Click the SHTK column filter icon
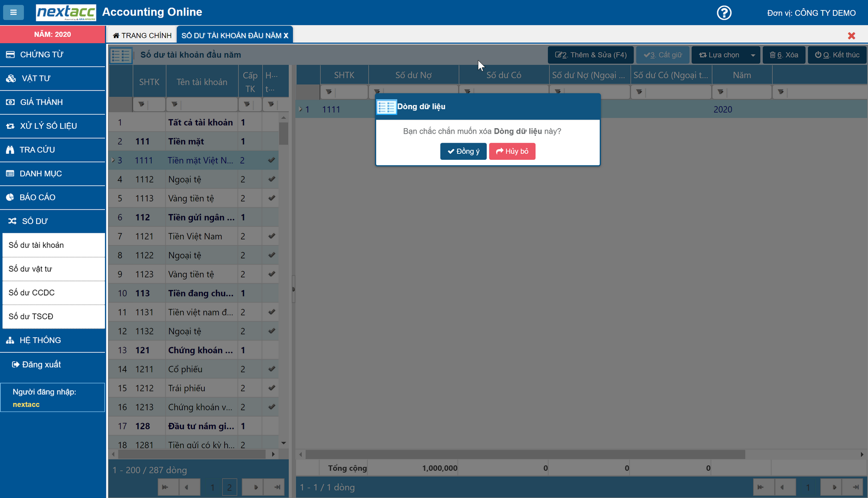 tap(141, 105)
